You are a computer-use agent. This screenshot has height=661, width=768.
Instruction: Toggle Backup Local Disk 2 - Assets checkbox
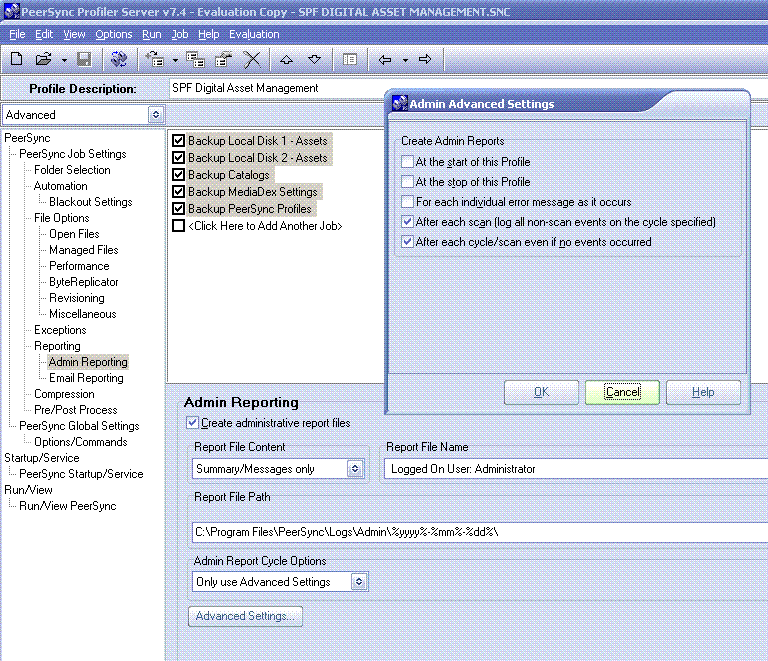tap(178, 158)
